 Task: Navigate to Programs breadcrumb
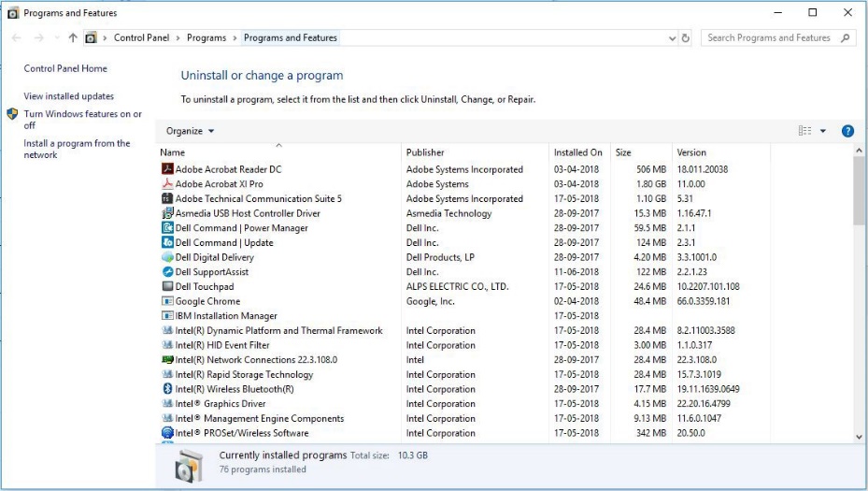(206, 37)
